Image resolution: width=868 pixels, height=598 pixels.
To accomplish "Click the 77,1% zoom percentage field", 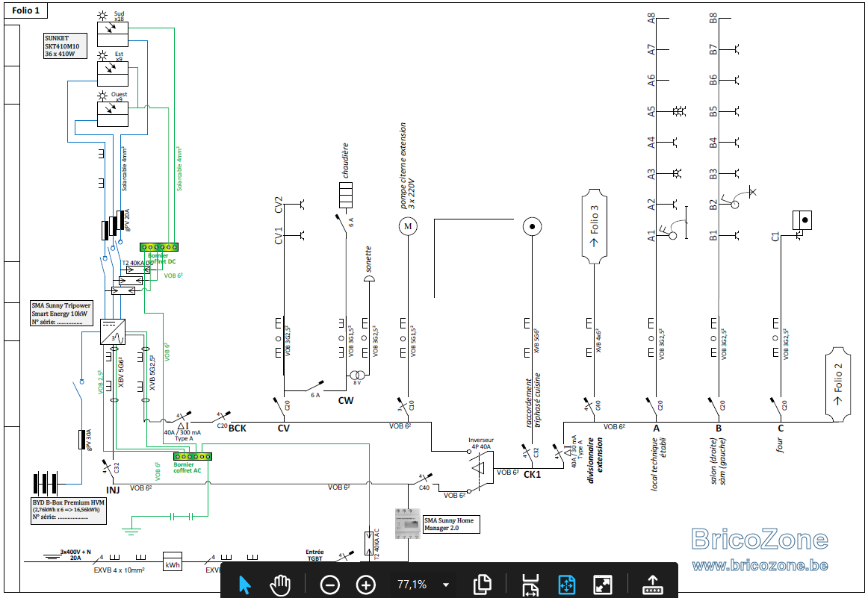I will click(x=412, y=584).
